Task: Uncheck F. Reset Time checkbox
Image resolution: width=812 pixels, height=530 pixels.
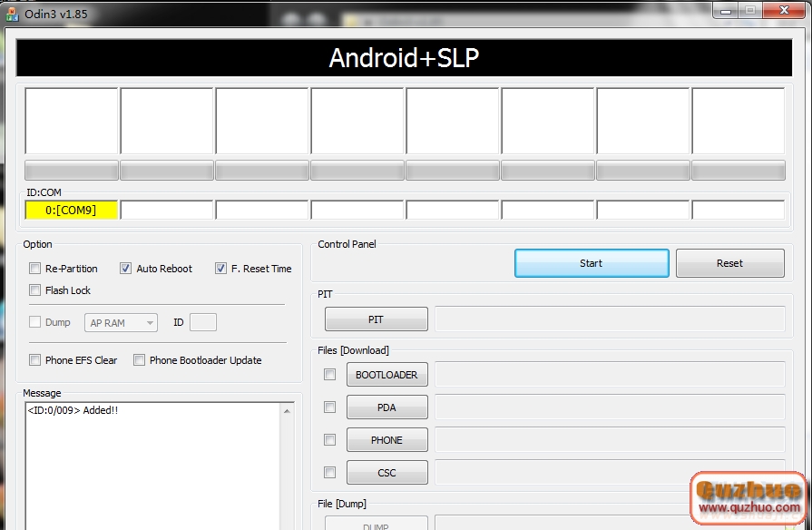Action: pos(220,269)
